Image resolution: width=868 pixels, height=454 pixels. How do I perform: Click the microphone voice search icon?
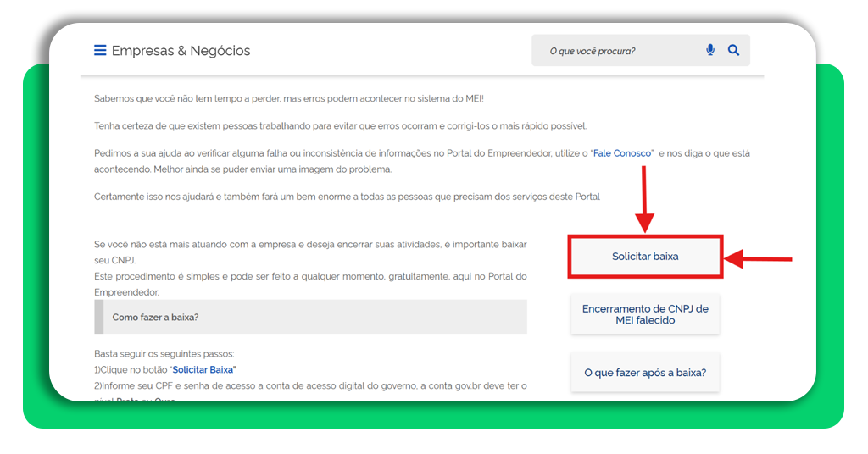tap(710, 51)
